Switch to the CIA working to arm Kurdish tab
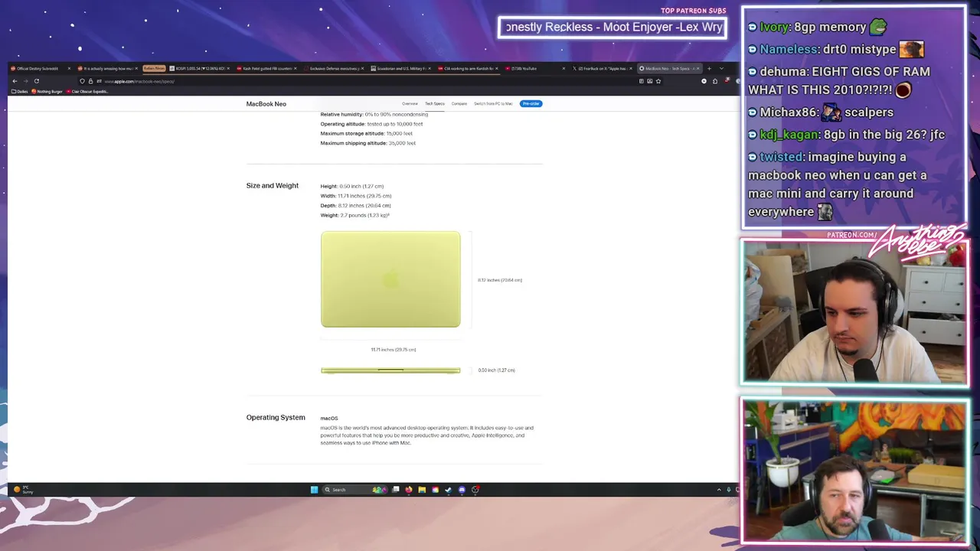 467,69
